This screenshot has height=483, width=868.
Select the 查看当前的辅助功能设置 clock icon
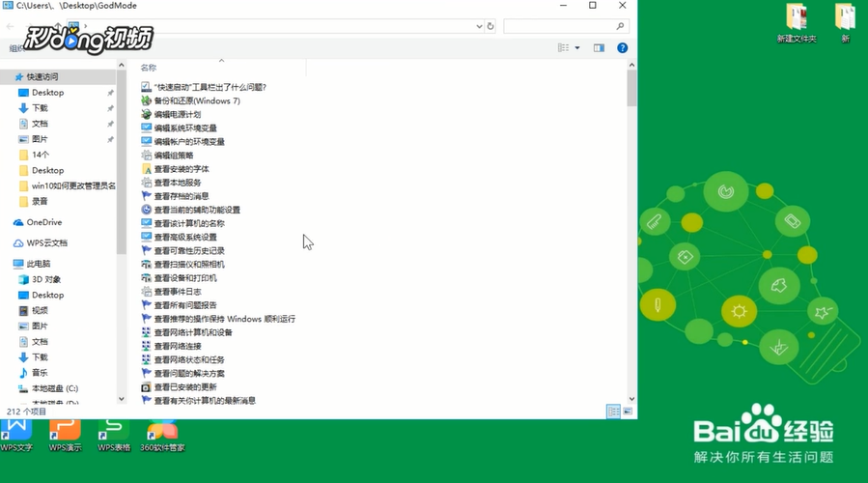pos(146,210)
